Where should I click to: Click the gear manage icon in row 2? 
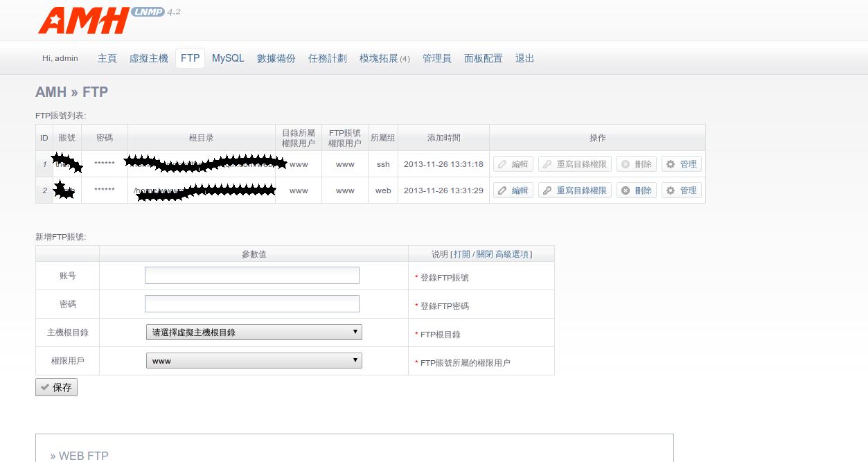(671, 190)
